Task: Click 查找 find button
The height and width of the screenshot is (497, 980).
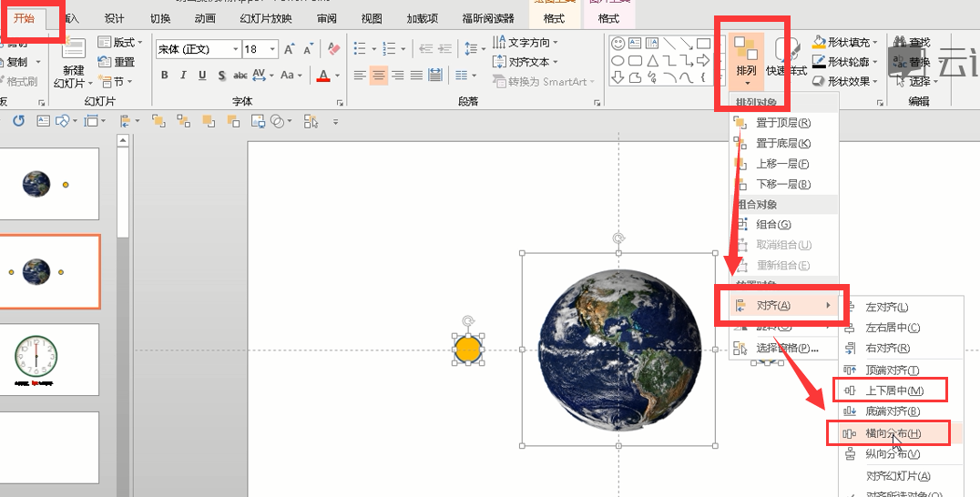Action: [x=913, y=42]
